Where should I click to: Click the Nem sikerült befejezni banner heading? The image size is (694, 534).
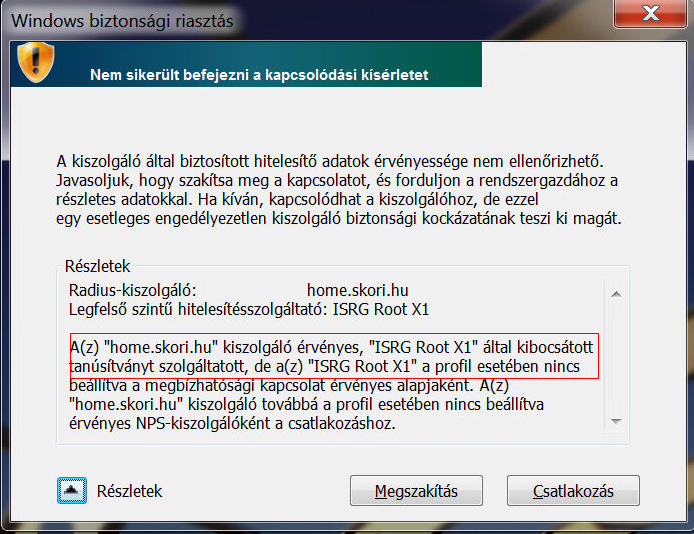point(259,75)
